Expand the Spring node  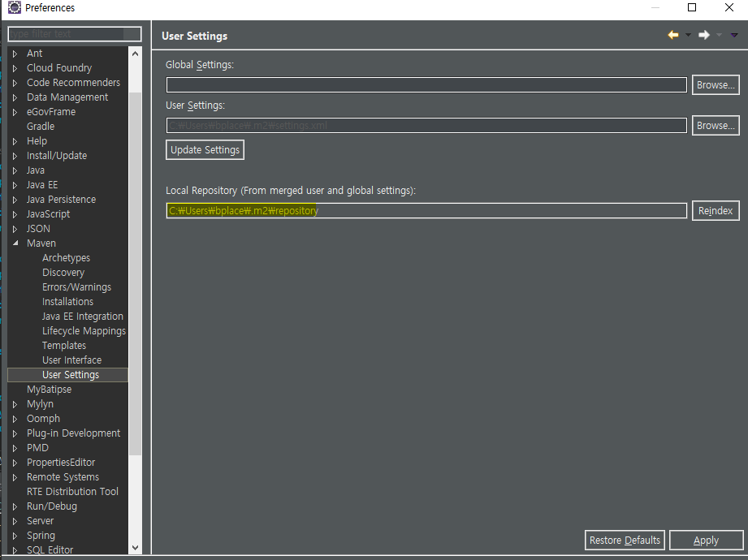pyautogui.click(x=15, y=536)
